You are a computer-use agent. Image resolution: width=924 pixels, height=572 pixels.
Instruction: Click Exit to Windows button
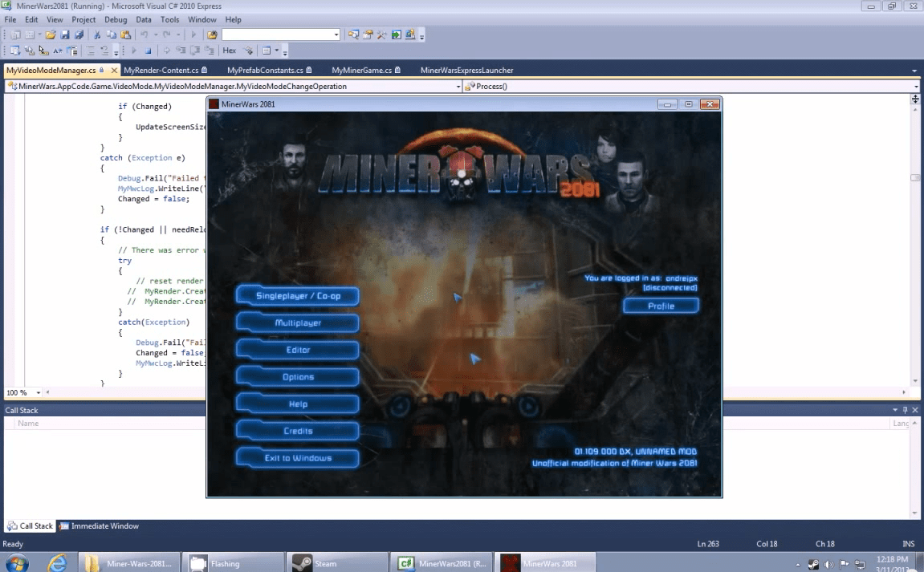(x=298, y=458)
